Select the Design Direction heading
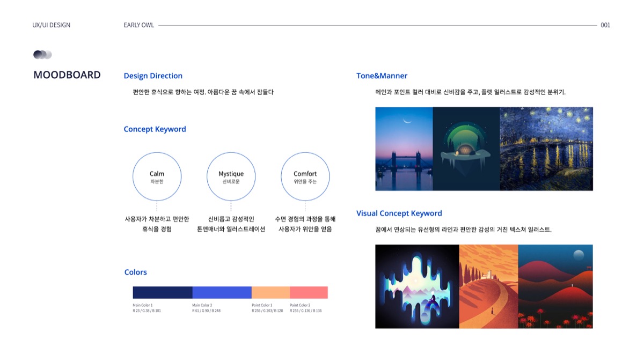The image size is (644, 362). [x=153, y=76]
